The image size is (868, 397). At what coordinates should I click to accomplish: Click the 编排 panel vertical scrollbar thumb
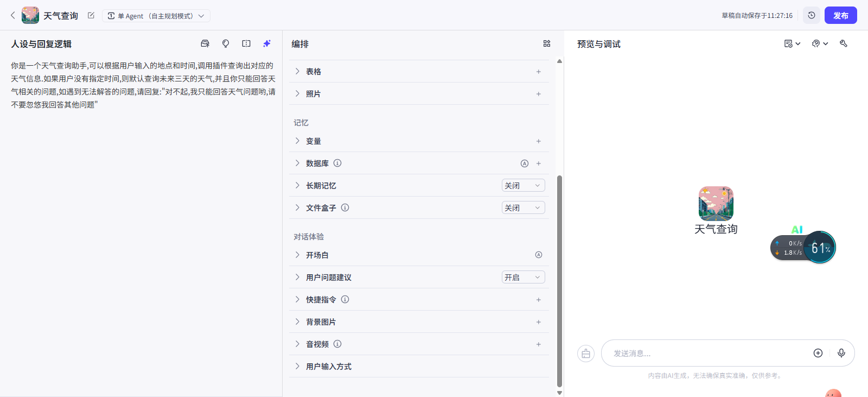560,281
